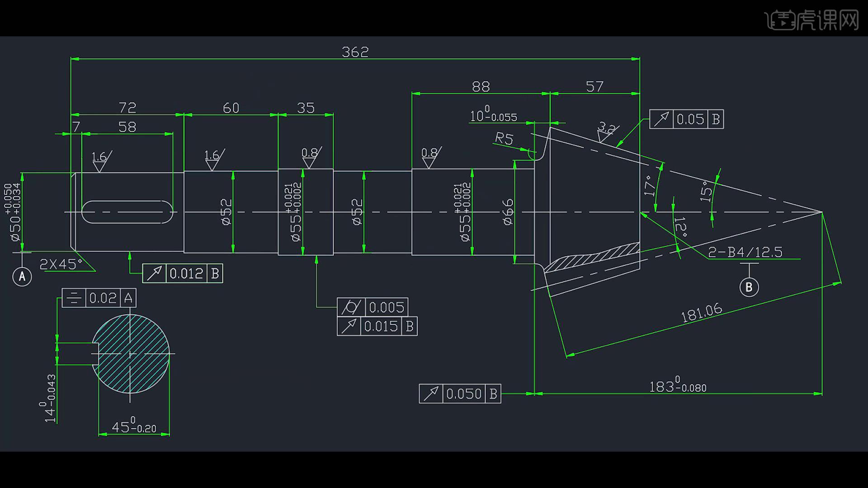Select the 12° angle dimension
Screen dimensions: 868x488
pyautogui.click(x=680, y=228)
